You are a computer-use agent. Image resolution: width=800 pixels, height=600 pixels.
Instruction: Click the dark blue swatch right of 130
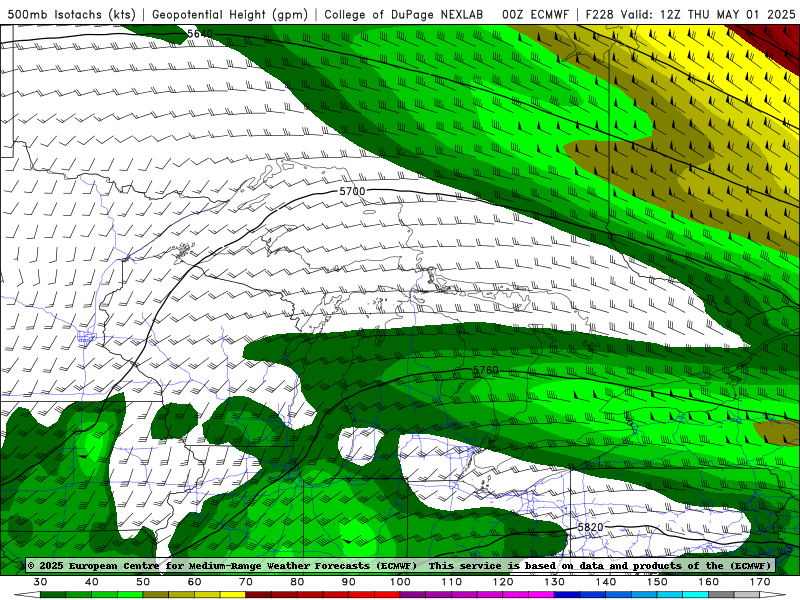click(567, 595)
